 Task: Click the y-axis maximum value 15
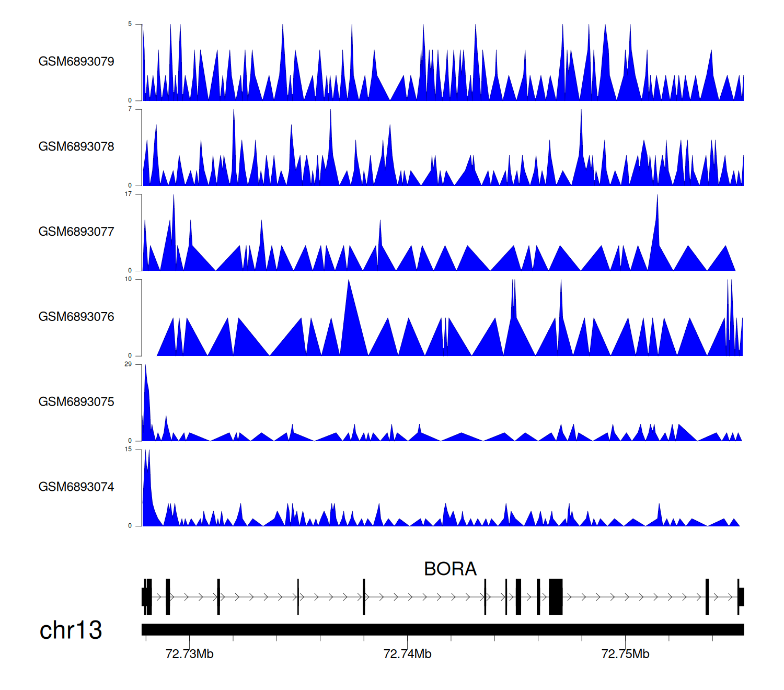(x=128, y=450)
